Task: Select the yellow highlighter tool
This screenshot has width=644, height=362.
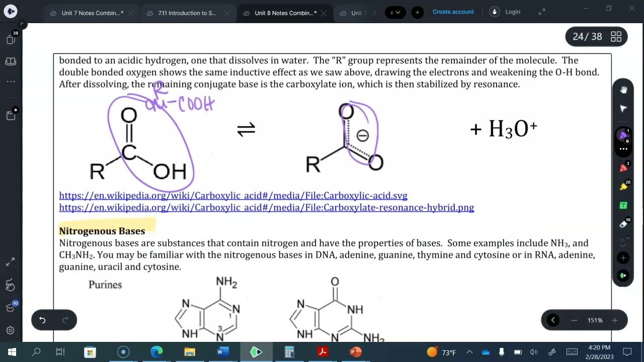Action: point(623,187)
